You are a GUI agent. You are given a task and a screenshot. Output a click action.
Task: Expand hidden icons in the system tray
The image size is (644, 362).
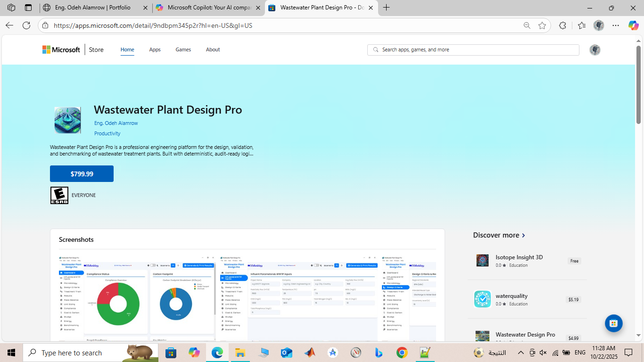coord(520,352)
